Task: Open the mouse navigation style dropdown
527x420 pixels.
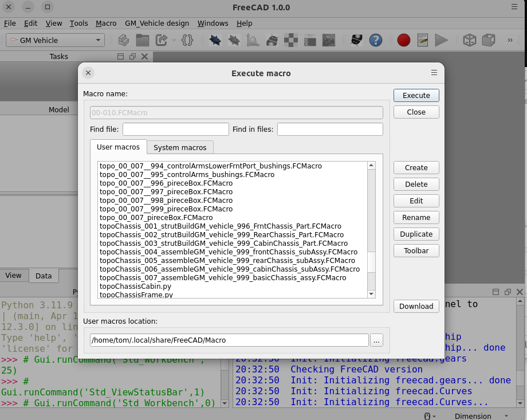Action: pos(430,416)
